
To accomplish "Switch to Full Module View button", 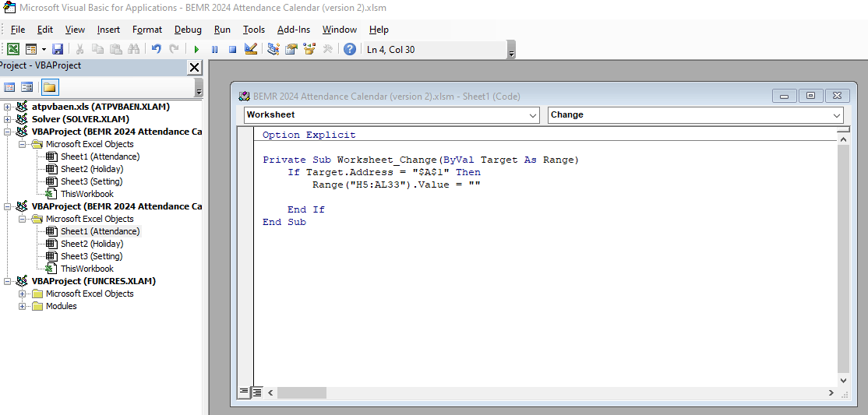I will tap(257, 392).
